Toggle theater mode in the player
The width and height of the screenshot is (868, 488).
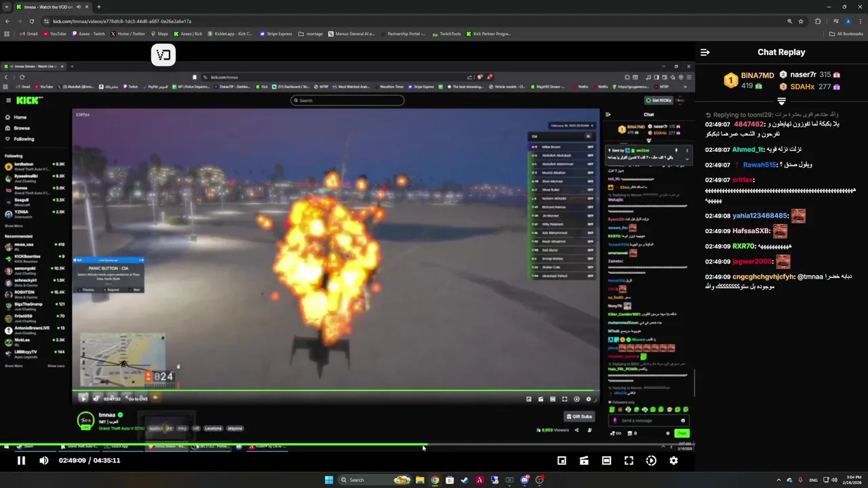tap(606, 460)
